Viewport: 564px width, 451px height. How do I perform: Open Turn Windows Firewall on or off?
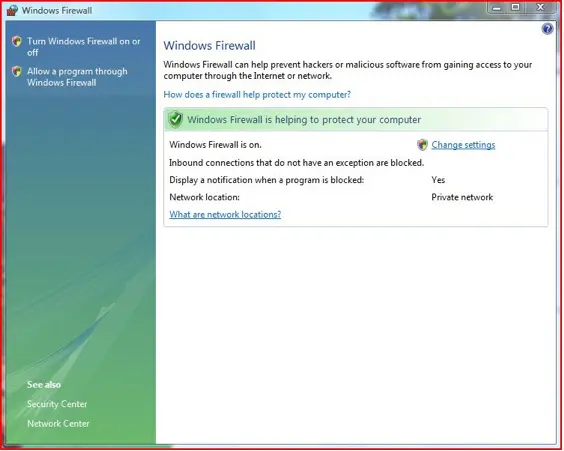click(x=83, y=47)
